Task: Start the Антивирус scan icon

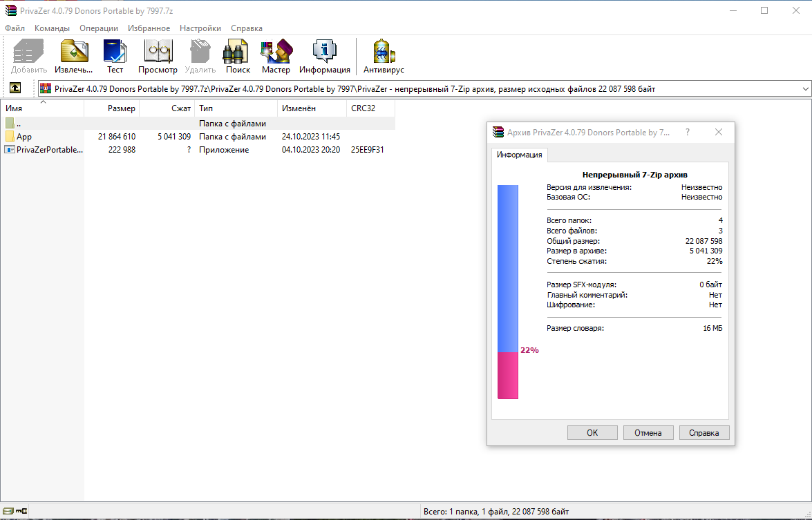Action: point(384,52)
